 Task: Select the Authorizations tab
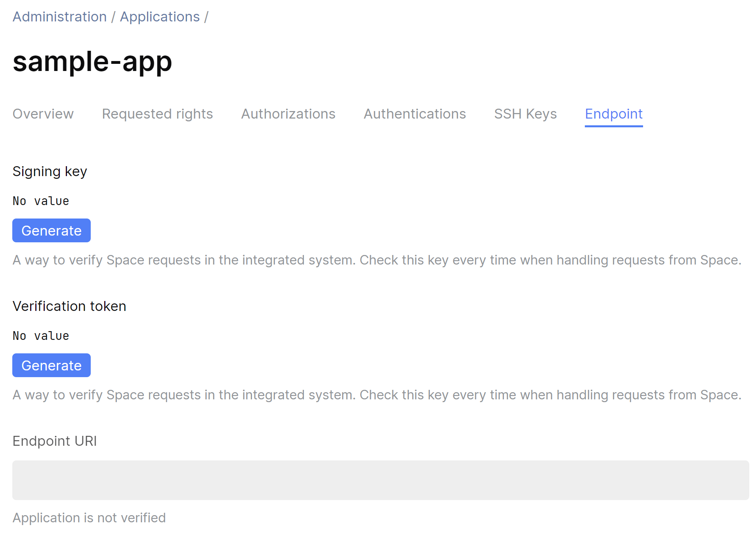point(288,114)
